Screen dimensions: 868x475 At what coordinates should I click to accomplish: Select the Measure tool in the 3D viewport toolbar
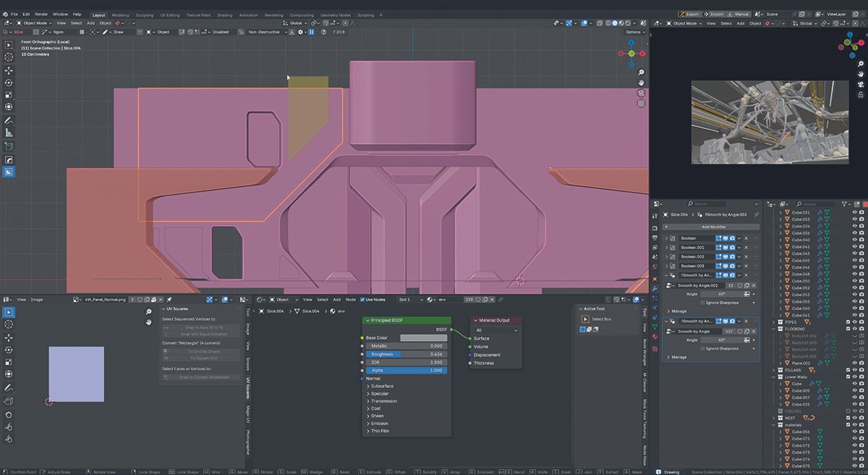[x=9, y=133]
